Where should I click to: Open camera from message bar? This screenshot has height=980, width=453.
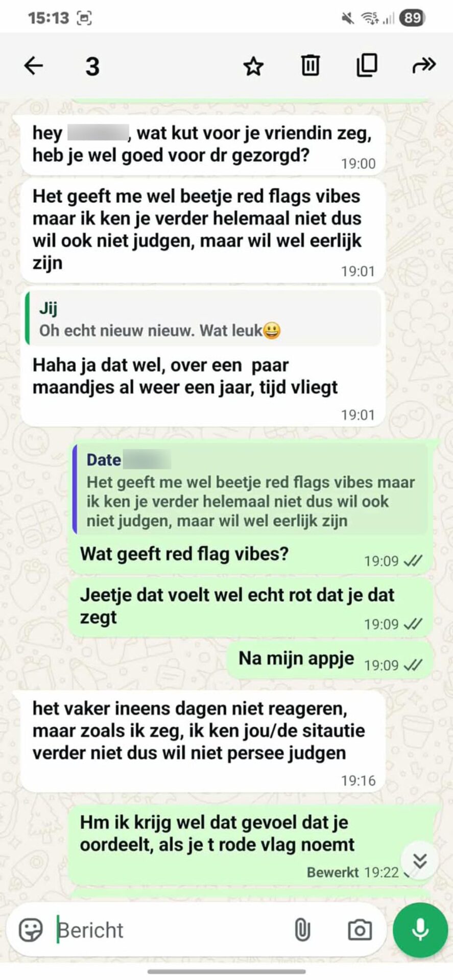tap(360, 930)
